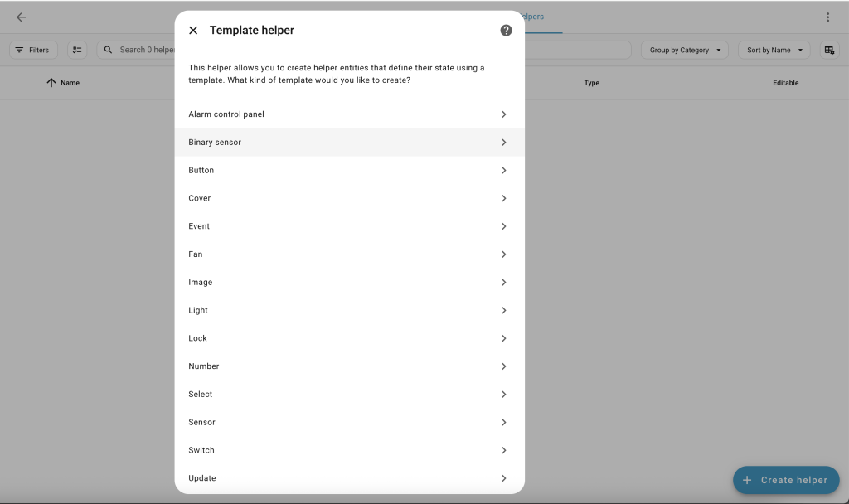Open the Group by Category dropdown

point(685,50)
